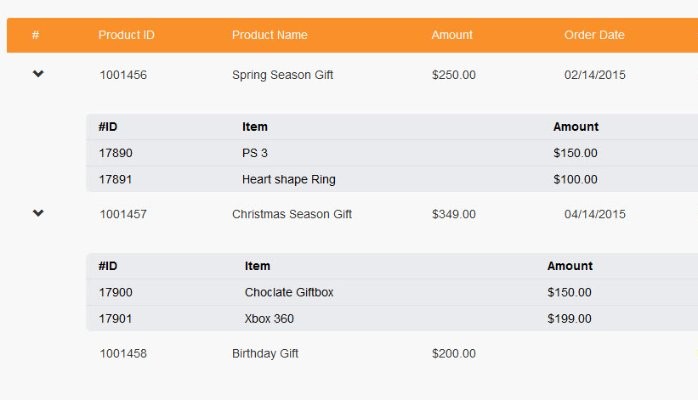Click the Product ID column header
698x400 pixels.
pyautogui.click(x=126, y=35)
